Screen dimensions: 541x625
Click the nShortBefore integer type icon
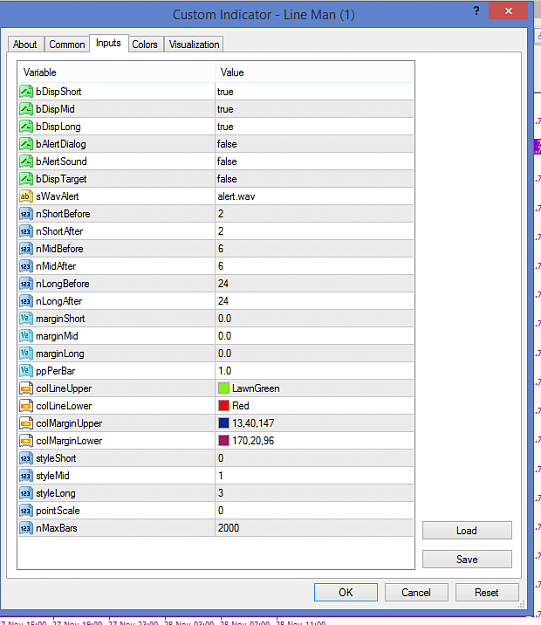point(26,214)
